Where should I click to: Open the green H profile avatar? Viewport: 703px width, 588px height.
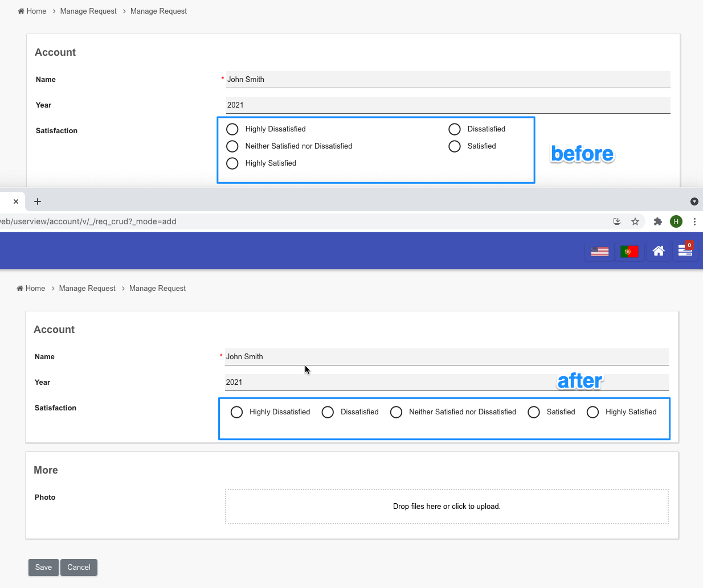[x=676, y=221]
